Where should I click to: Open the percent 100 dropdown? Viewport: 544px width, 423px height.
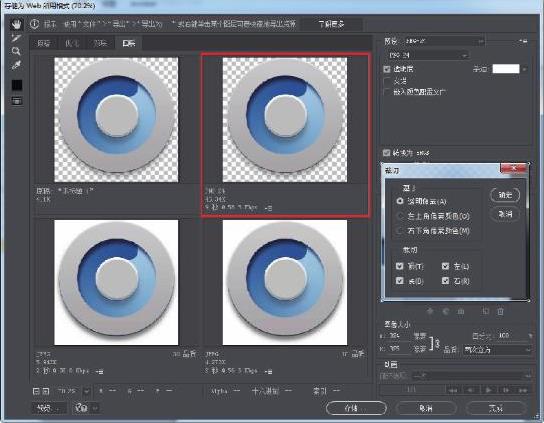click(x=529, y=336)
